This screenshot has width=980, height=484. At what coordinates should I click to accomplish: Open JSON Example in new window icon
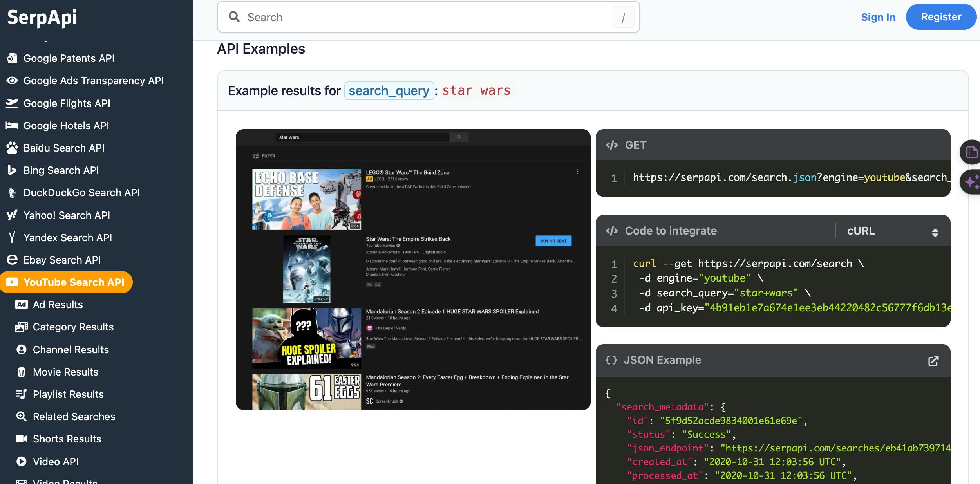[x=933, y=361]
